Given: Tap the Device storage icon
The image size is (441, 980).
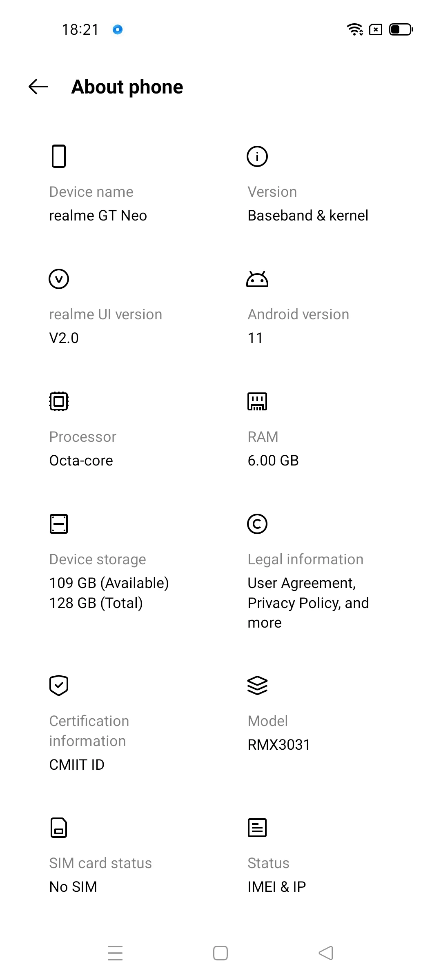Looking at the screenshot, I should 59,524.
